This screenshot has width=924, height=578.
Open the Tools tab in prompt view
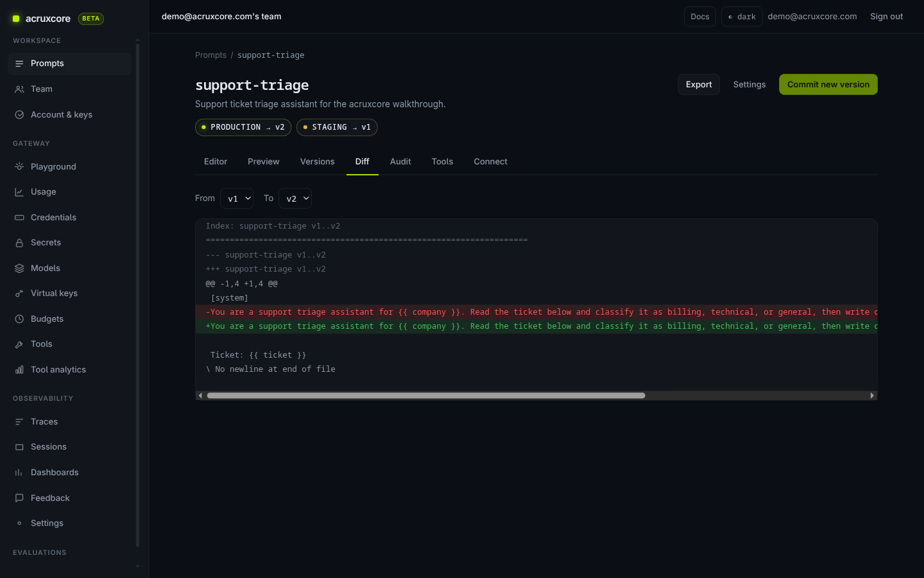coord(443,162)
